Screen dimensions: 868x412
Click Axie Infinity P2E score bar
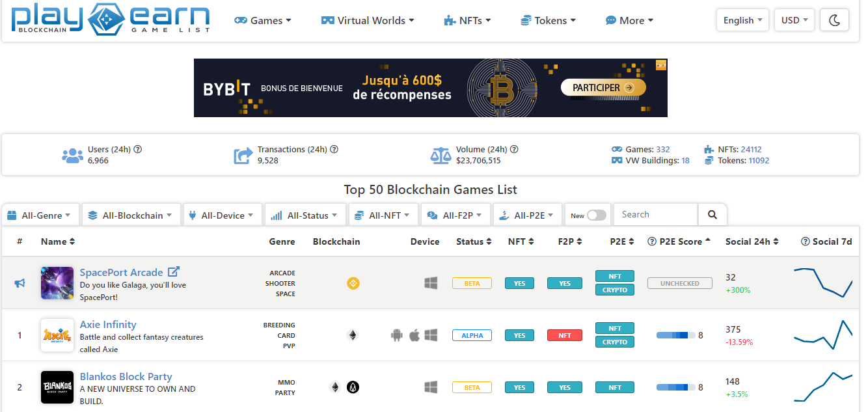pyautogui.click(x=675, y=335)
